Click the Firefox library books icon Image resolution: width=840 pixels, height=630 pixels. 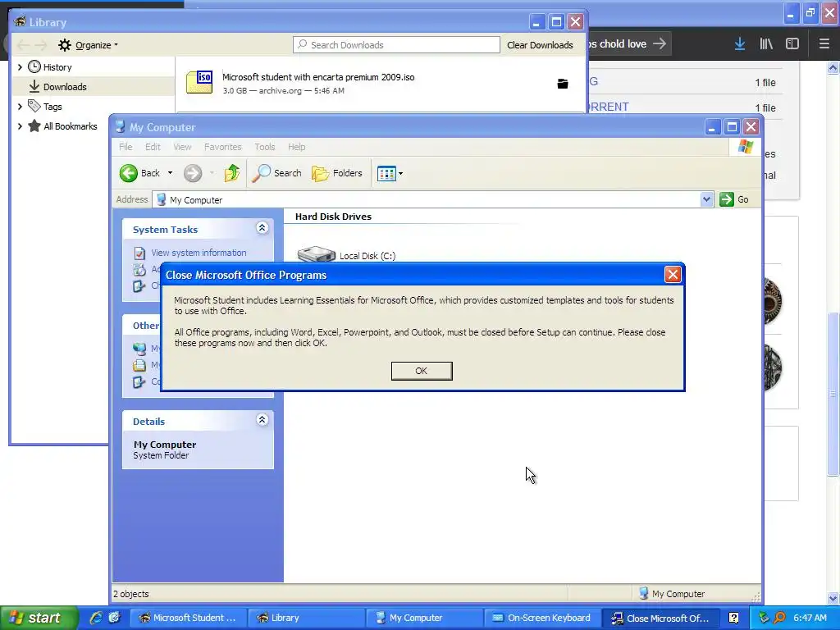coord(766,44)
